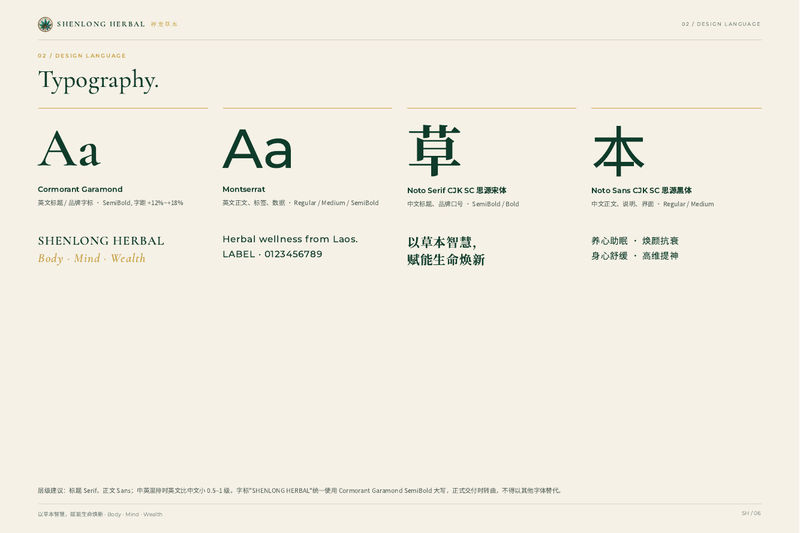This screenshot has height=533, width=800.
Task: Click the "中文正文、说明、界面 · Regular / Medium" description line
Action: tap(653, 204)
